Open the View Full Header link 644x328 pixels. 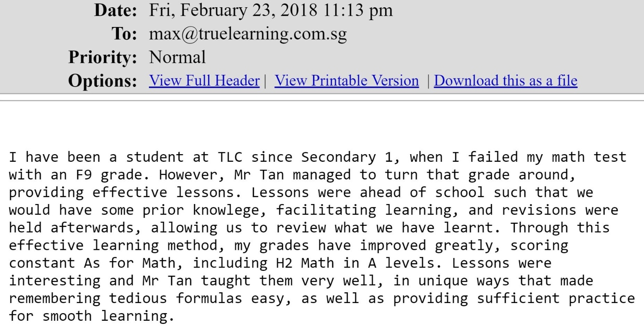pos(204,81)
